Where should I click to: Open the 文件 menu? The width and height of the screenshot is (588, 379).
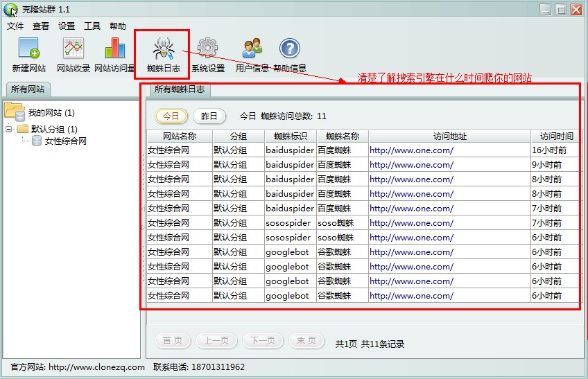click(x=15, y=26)
